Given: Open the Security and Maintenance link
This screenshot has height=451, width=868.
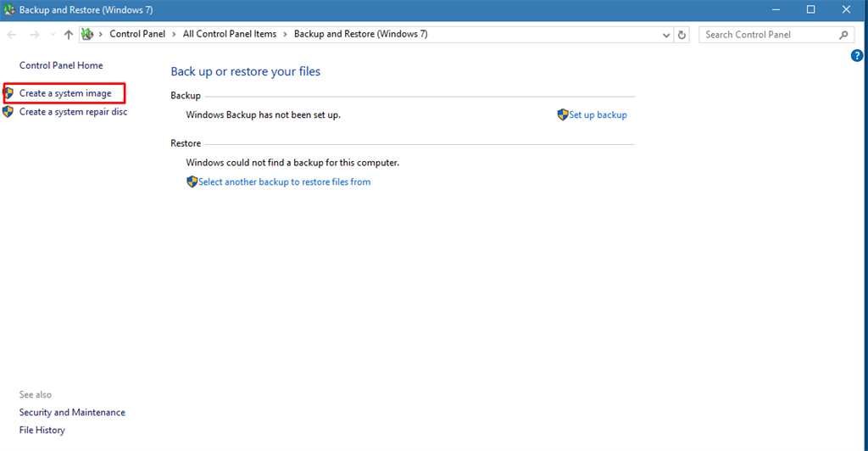Looking at the screenshot, I should click(x=72, y=412).
